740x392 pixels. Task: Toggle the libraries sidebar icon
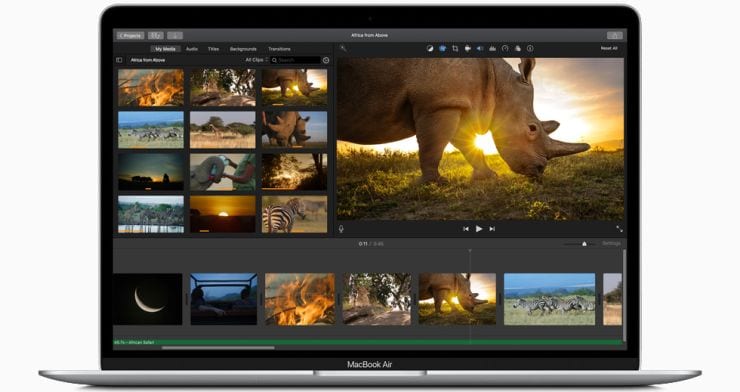tap(119, 60)
